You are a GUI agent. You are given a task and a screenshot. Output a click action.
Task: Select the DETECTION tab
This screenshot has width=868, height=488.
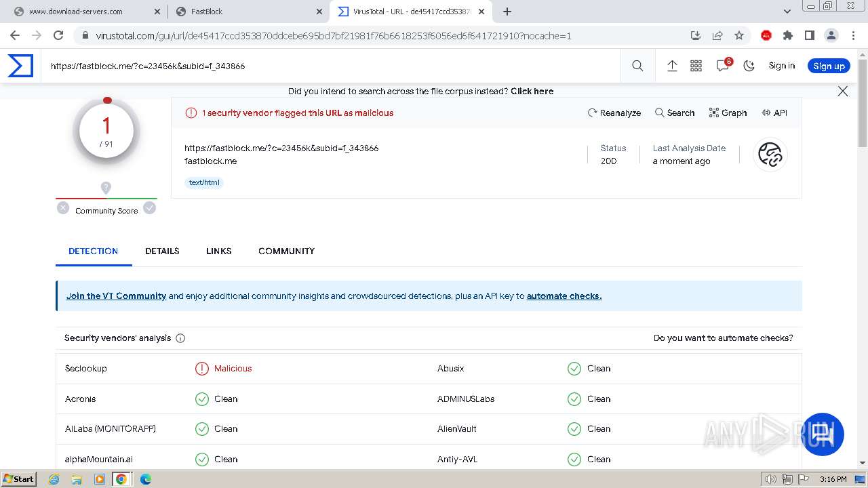point(94,251)
